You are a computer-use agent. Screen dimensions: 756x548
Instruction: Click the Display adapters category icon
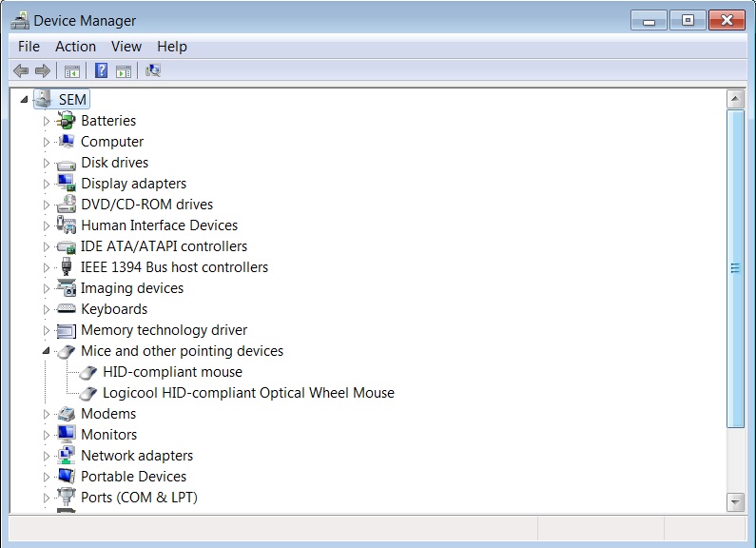point(66,183)
